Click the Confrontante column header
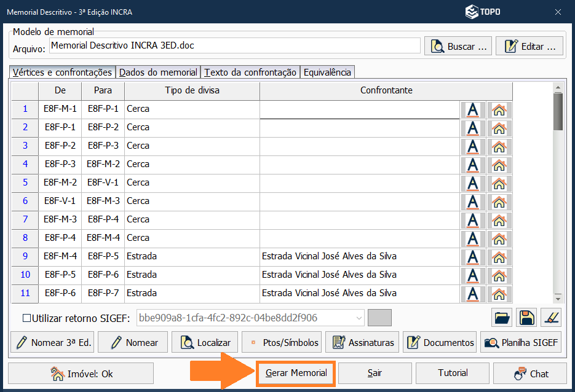This screenshot has height=392, width=575. point(386,90)
